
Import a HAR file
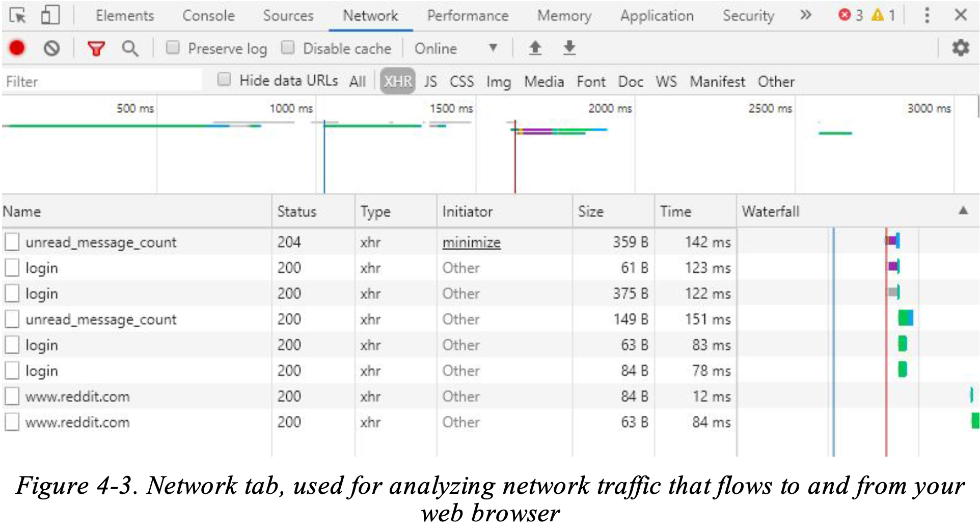click(x=535, y=48)
